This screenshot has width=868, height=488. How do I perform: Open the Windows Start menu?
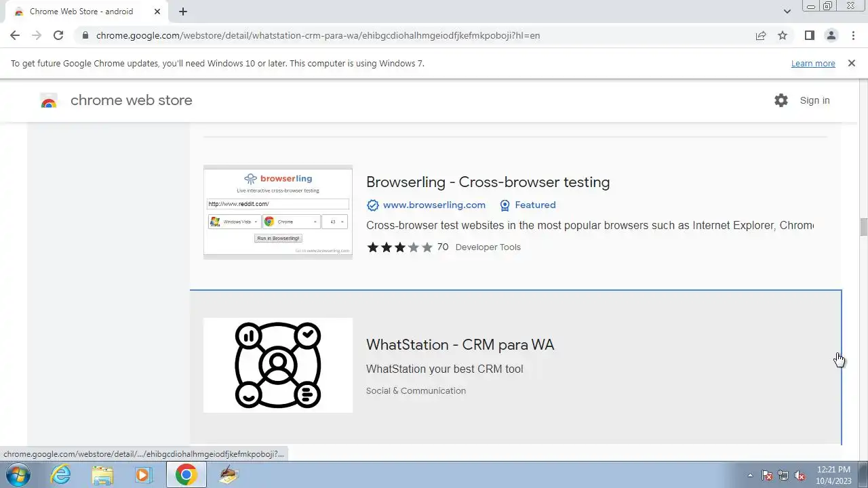tap(17, 474)
